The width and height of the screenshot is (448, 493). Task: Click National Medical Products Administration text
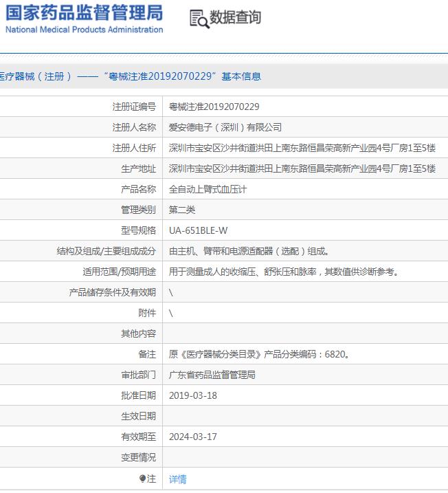pos(85,30)
